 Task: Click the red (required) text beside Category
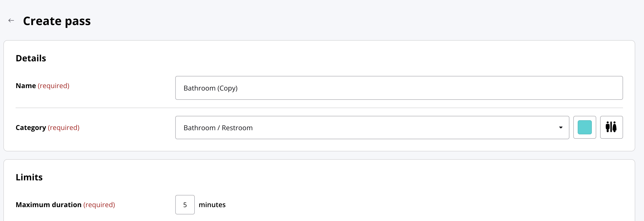click(64, 128)
